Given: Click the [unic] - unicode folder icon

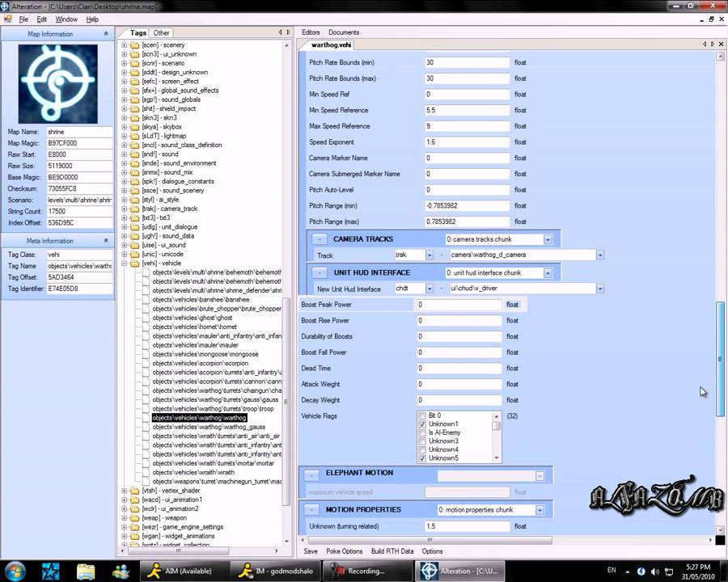Looking at the screenshot, I should [134, 255].
